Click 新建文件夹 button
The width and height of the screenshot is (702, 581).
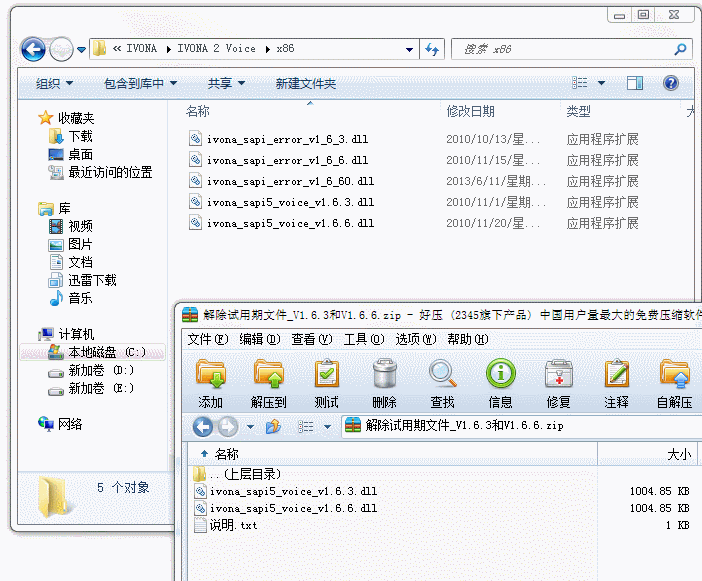coord(306,83)
